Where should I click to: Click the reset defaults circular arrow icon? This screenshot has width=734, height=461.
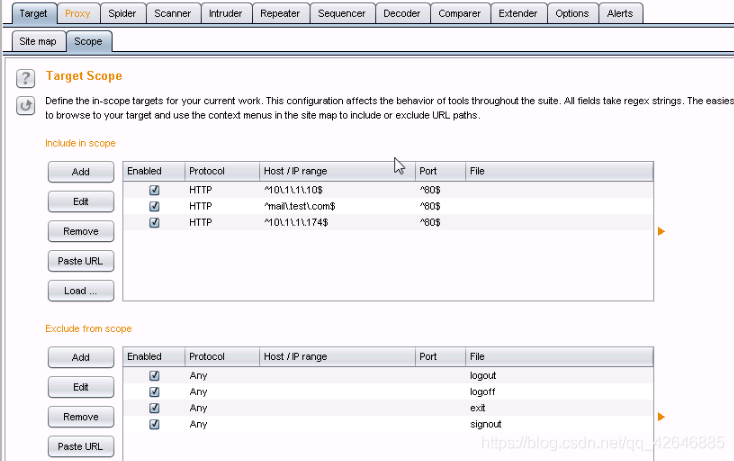pyautogui.click(x=26, y=105)
